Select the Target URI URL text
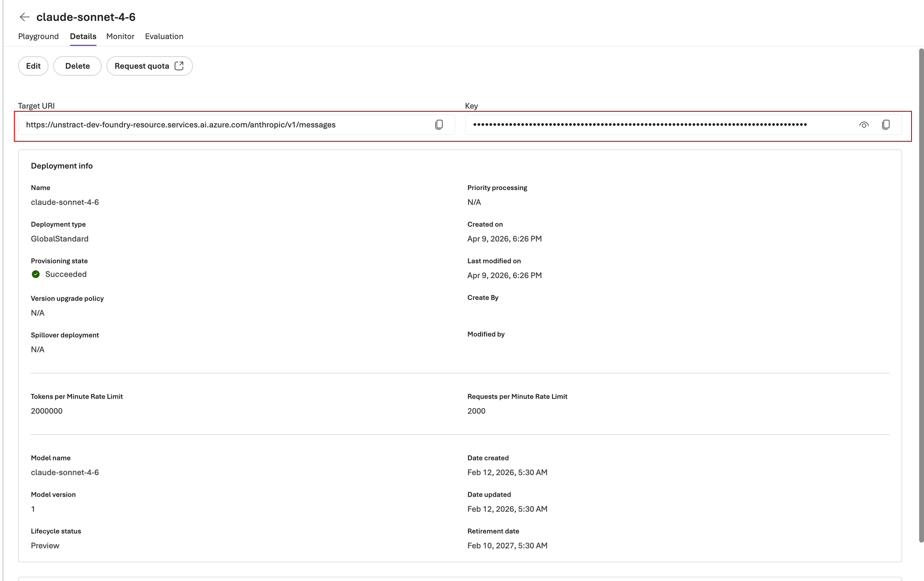 [x=181, y=124]
